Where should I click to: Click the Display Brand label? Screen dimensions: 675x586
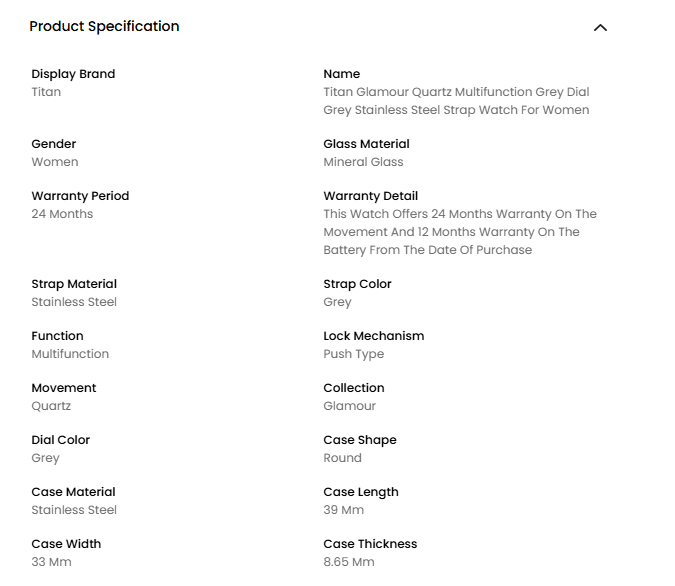(73, 74)
